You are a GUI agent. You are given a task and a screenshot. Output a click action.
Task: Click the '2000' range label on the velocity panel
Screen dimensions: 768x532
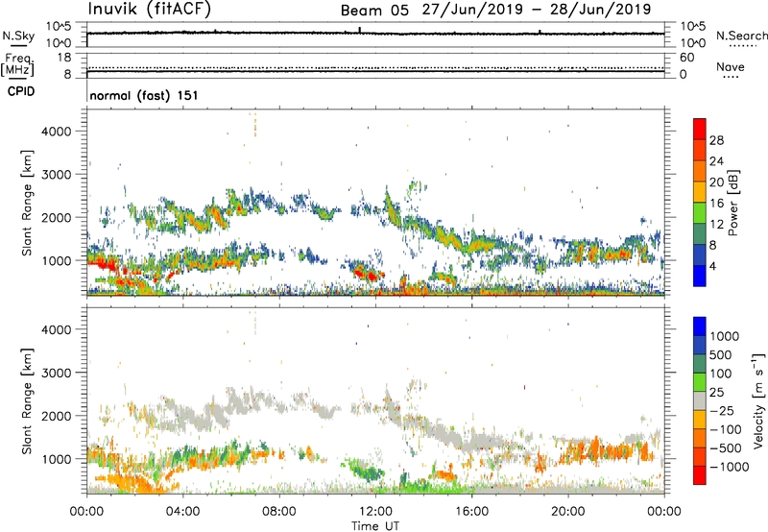tap(57, 416)
